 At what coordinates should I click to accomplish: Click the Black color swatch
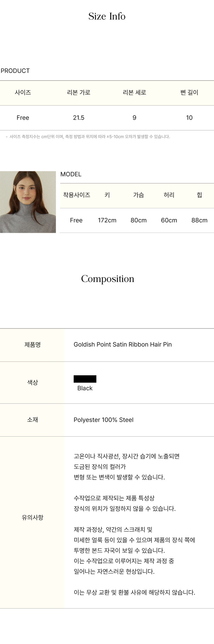85,379
